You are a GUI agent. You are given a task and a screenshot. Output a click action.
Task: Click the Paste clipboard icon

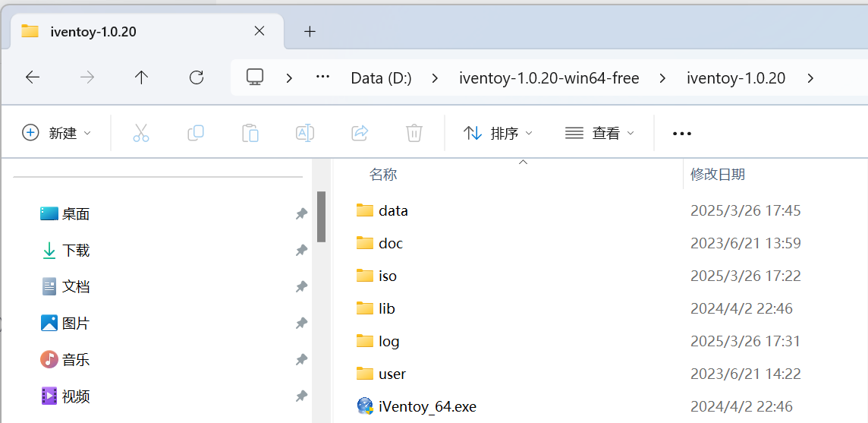pos(250,133)
